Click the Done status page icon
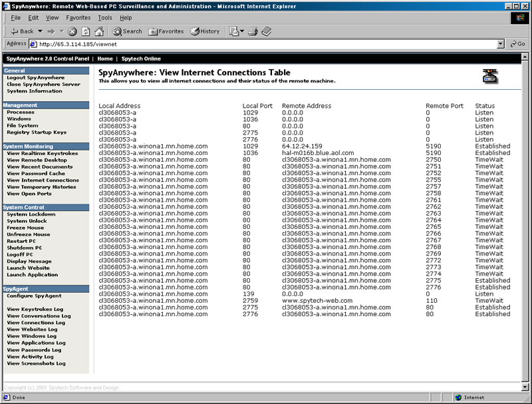Screen dimensions: 532x404 click(x=7, y=397)
